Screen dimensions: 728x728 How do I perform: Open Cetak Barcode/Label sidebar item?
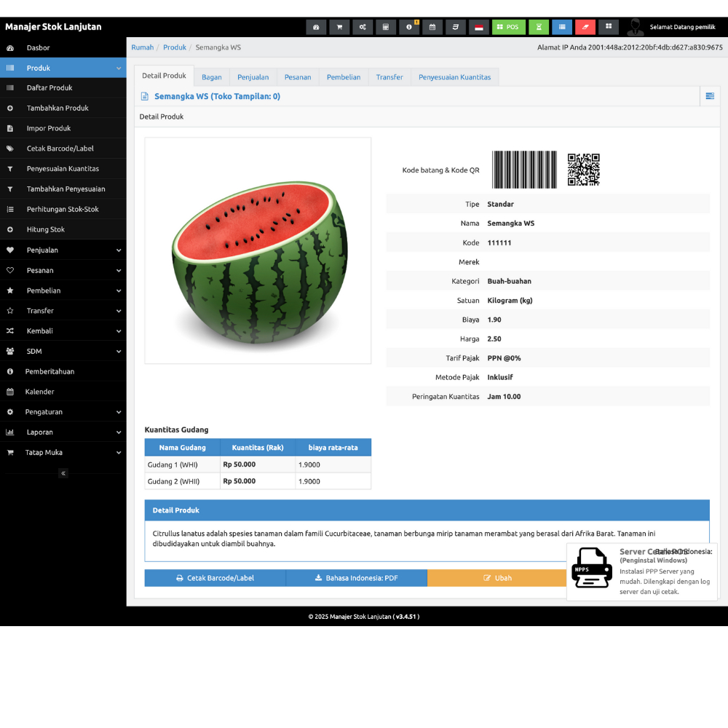click(63, 149)
